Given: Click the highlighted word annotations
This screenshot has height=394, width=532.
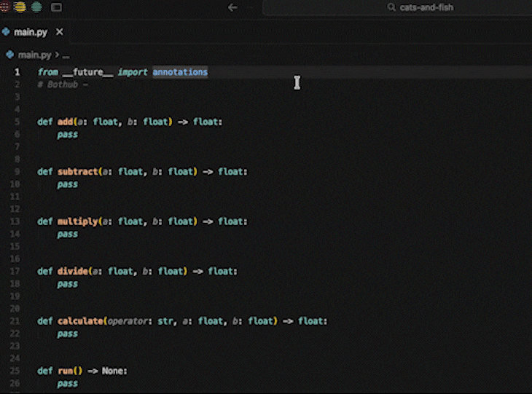Looking at the screenshot, I should pyautogui.click(x=180, y=72).
